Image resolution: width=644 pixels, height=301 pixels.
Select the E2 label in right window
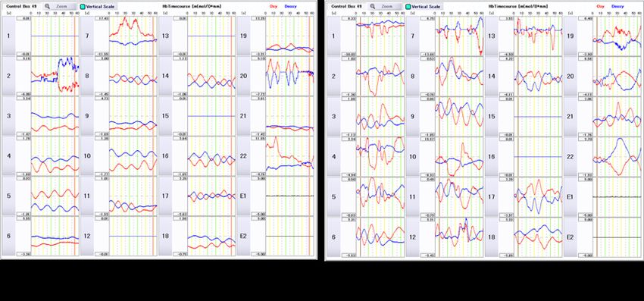tap(570, 237)
